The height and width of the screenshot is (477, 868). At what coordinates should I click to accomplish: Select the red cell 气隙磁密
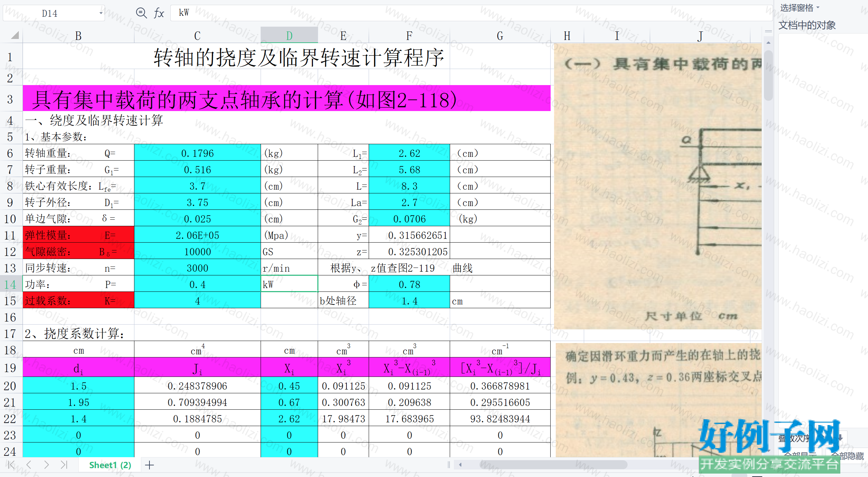[78, 251]
